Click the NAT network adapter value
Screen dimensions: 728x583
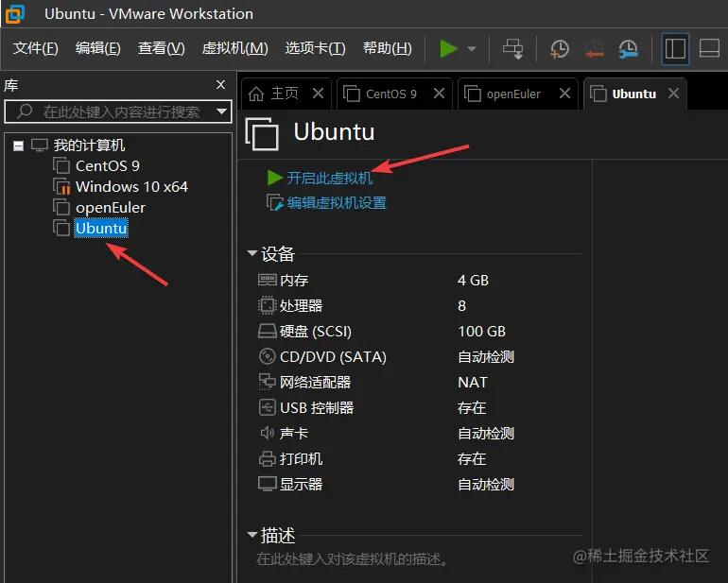tap(473, 383)
